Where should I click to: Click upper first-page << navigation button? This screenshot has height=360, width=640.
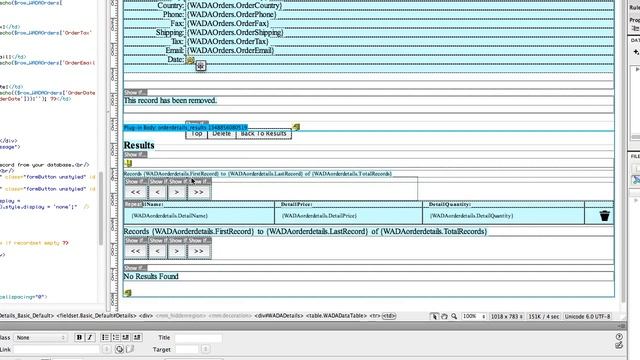tap(136, 192)
